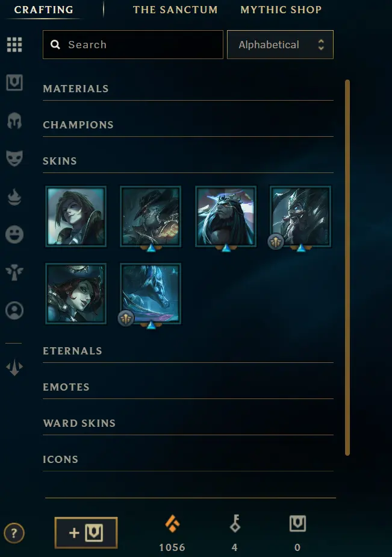Filter loot by skins mask icon
This screenshot has height=557, width=392.
click(x=14, y=159)
